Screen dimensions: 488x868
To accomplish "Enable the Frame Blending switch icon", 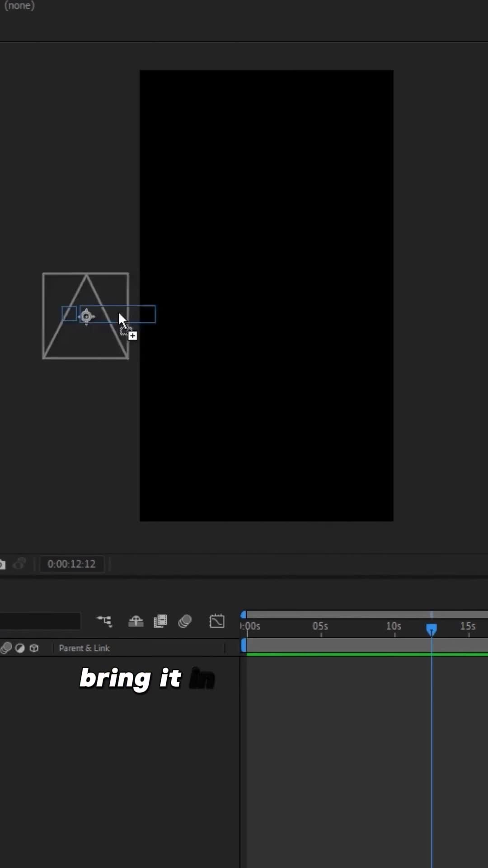I will tap(160, 621).
